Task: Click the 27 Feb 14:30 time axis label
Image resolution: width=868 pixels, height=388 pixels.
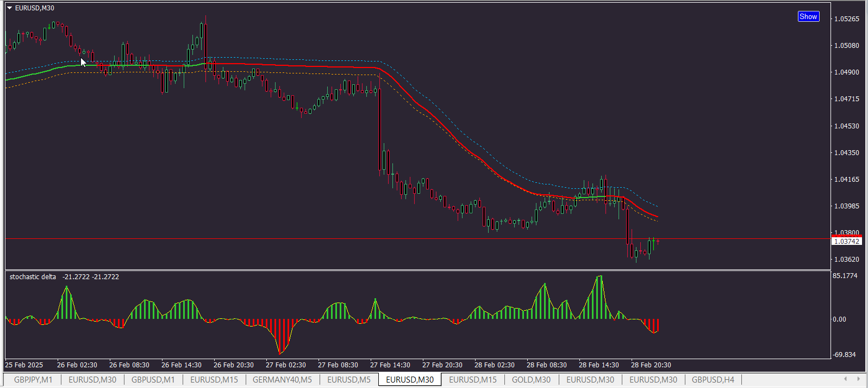Action: click(x=390, y=365)
